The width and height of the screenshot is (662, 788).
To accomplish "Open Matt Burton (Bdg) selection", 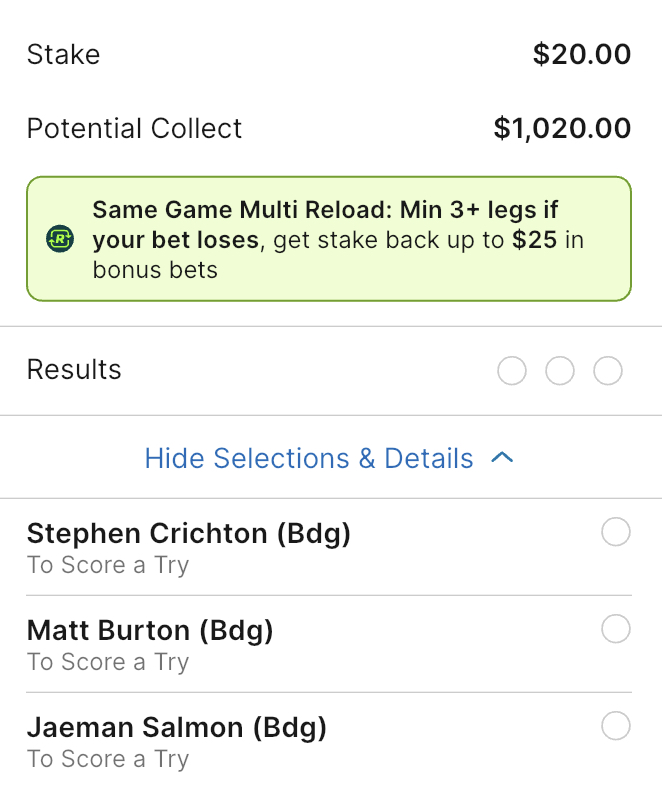I will coord(150,630).
